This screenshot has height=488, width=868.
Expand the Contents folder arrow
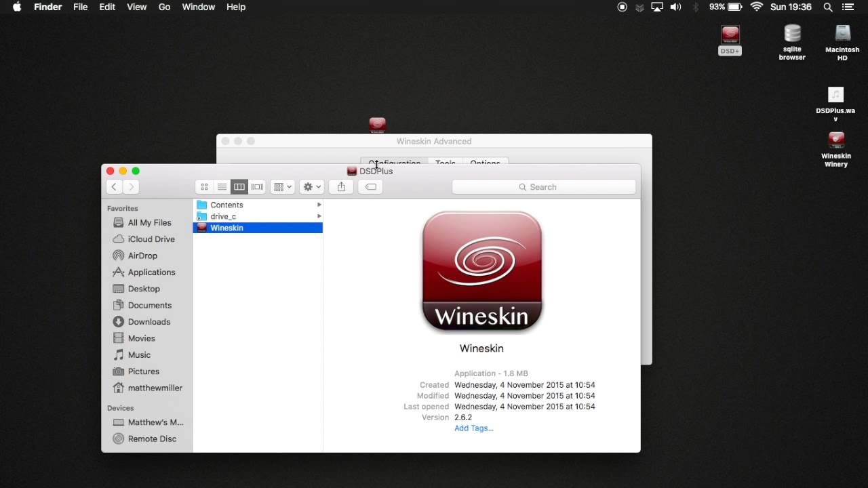tap(319, 205)
